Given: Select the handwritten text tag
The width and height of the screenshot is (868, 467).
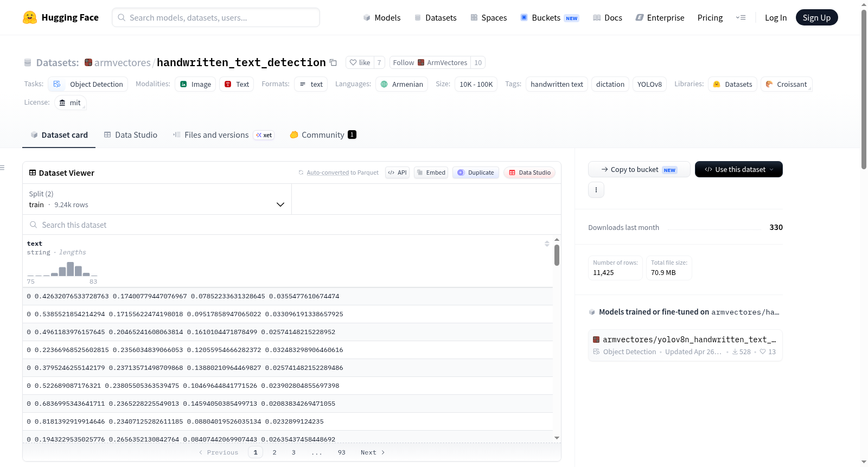Looking at the screenshot, I should (557, 84).
